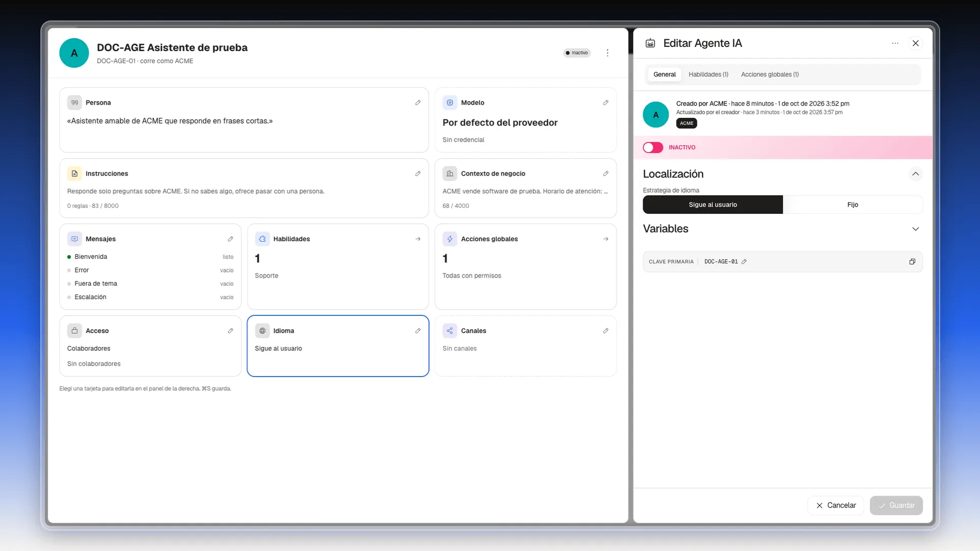Image resolution: width=980 pixels, height=551 pixels.
Task: Collapse the Localización section
Action: point(916,174)
